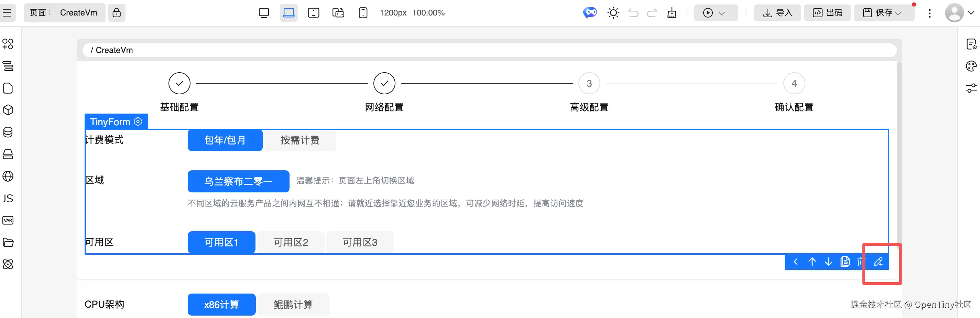Move component up with arrow
The image size is (980, 318).
pos(812,262)
